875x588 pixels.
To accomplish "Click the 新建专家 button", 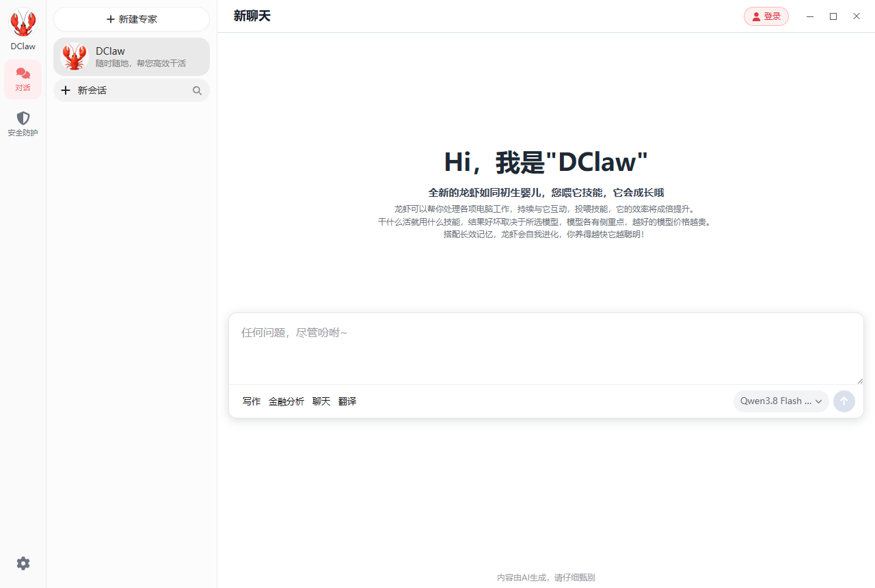I will coord(131,19).
